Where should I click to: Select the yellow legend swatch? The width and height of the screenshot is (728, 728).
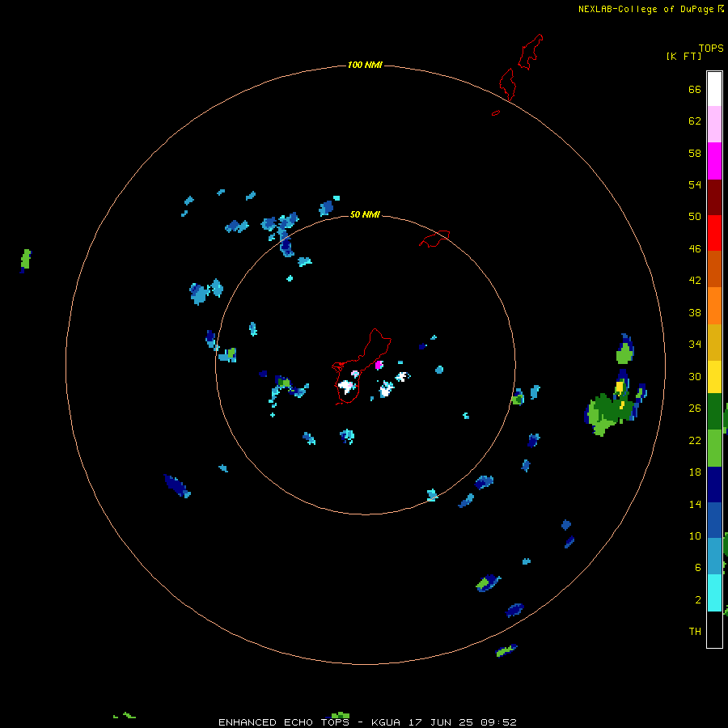[714, 377]
